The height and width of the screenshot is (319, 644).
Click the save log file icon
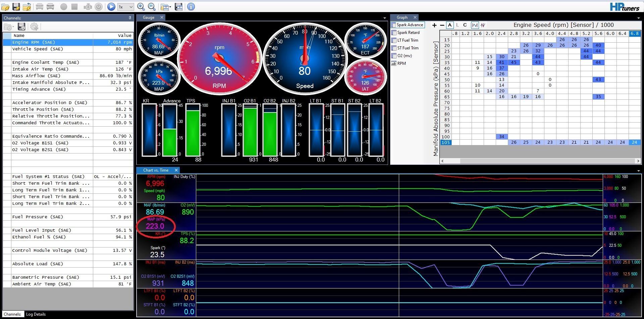click(x=16, y=7)
